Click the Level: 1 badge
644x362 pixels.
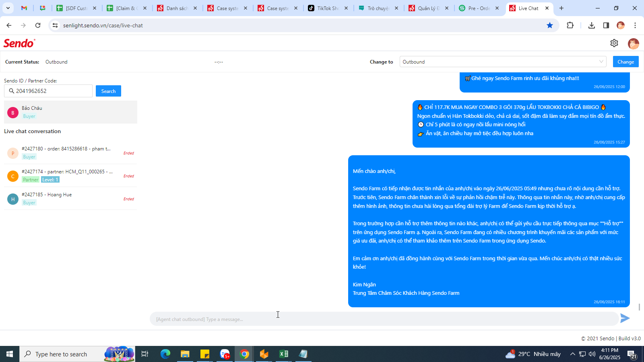tap(50, 180)
